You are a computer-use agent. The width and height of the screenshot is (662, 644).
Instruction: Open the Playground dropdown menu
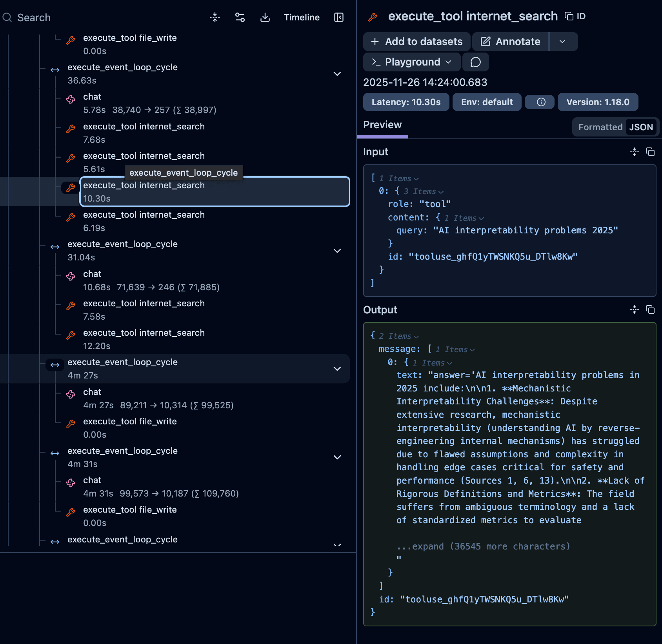tap(411, 62)
